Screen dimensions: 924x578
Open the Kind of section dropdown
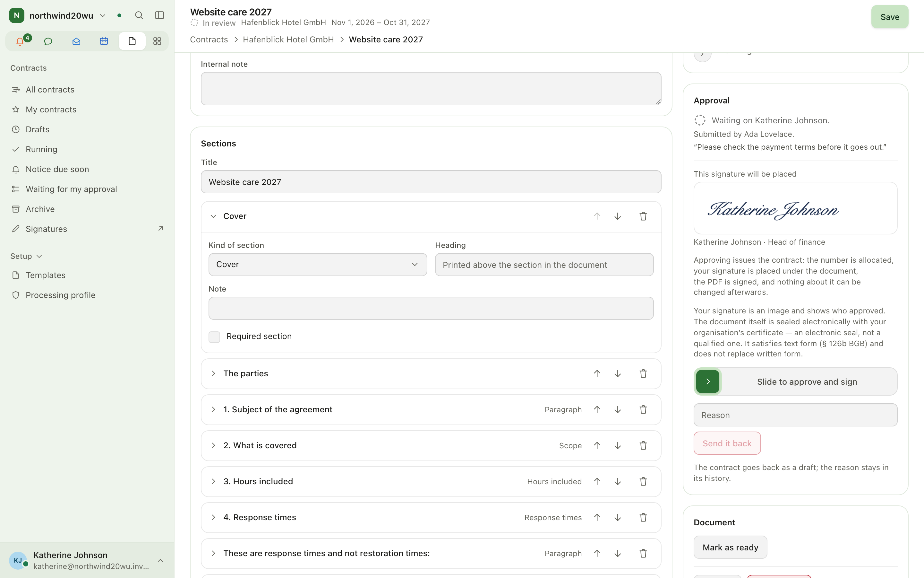[x=318, y=265]
